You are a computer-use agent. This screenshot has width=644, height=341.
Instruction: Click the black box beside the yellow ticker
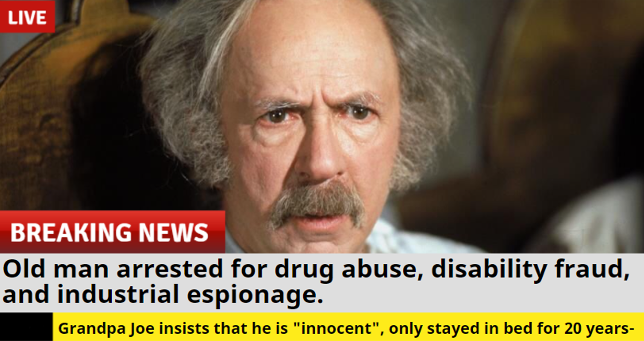(x=26, y=327)
